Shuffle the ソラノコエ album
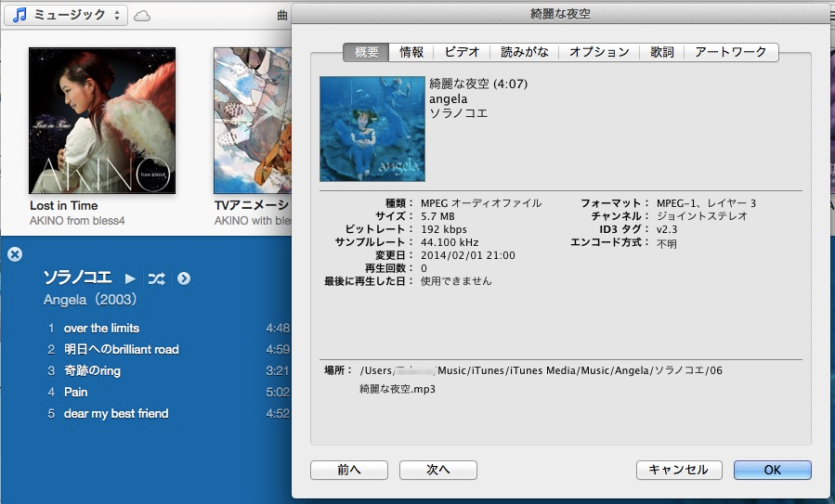This screenshot has width=835, height=504. click(157, 278)
